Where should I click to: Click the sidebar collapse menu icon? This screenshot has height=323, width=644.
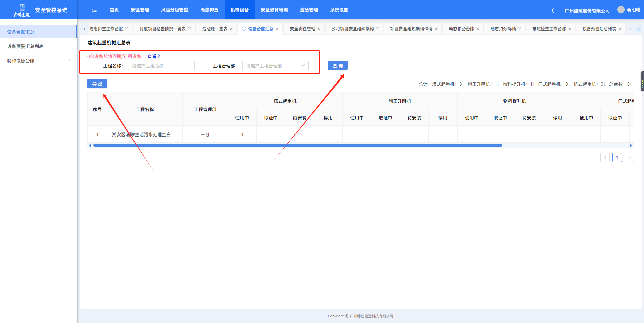click(94, 10)
